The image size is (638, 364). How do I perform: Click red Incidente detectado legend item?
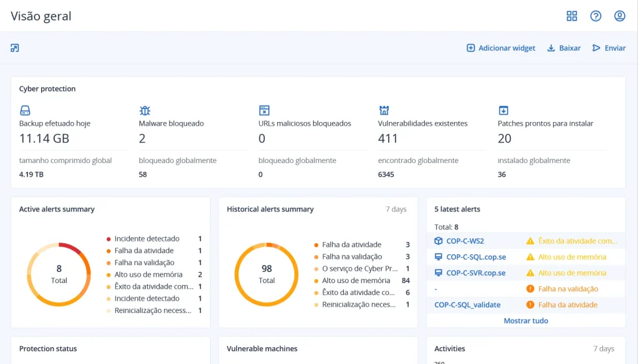click(147, 238)
